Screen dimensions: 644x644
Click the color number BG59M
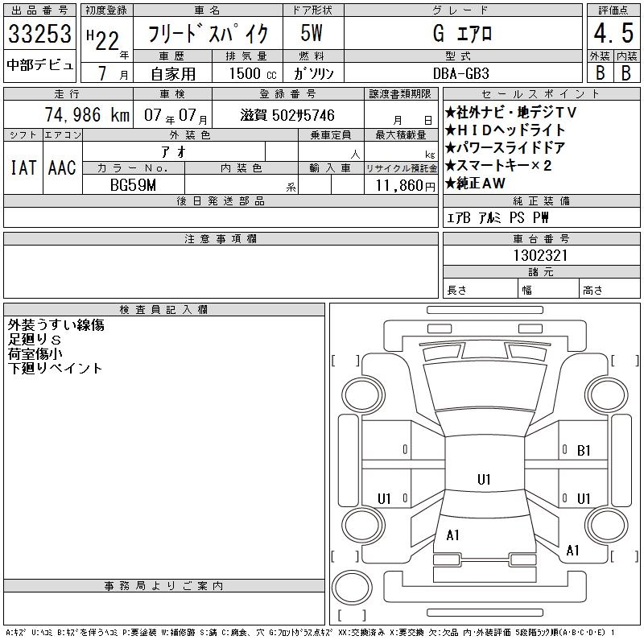(133, 185)
